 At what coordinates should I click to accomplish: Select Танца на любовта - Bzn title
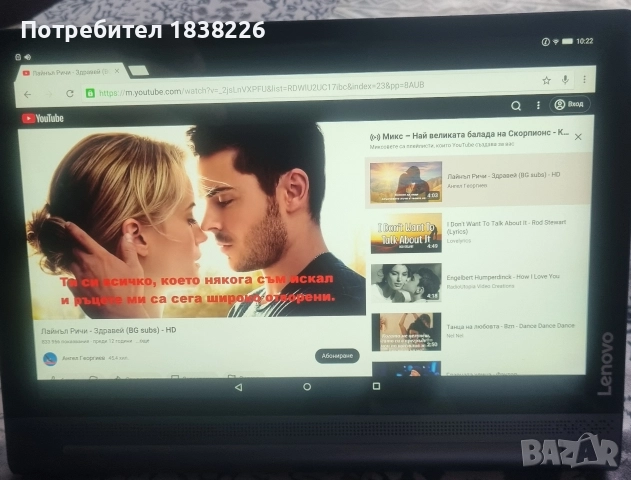pos(511,326)
